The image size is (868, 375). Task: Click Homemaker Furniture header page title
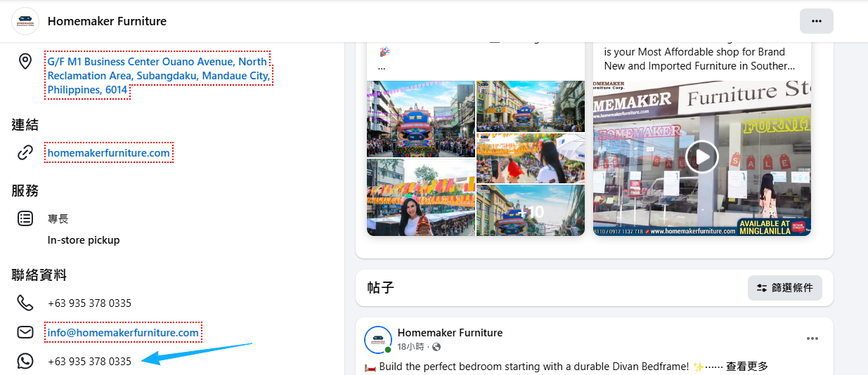coord(107,21)
